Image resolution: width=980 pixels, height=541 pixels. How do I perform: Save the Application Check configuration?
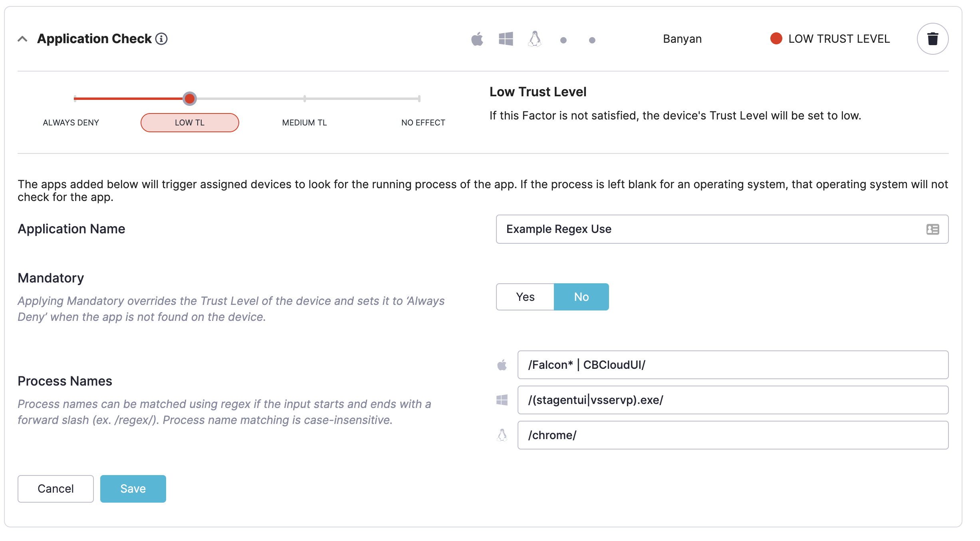pyautogui.click(x=133, y=488)
